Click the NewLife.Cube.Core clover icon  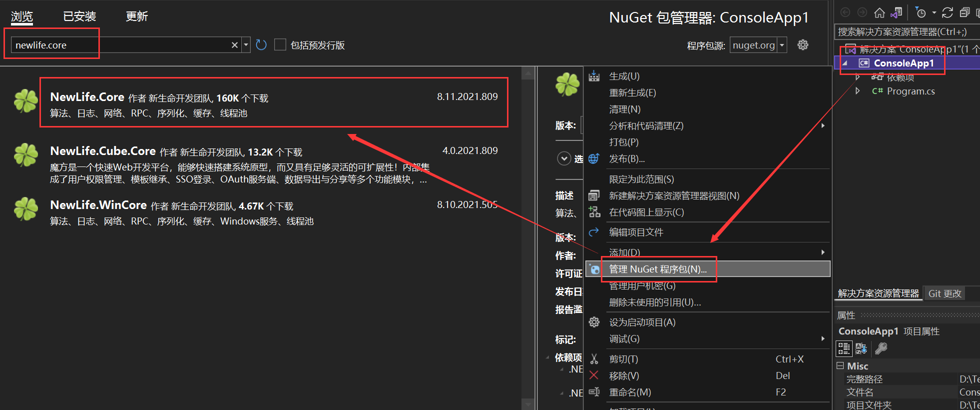26,155
